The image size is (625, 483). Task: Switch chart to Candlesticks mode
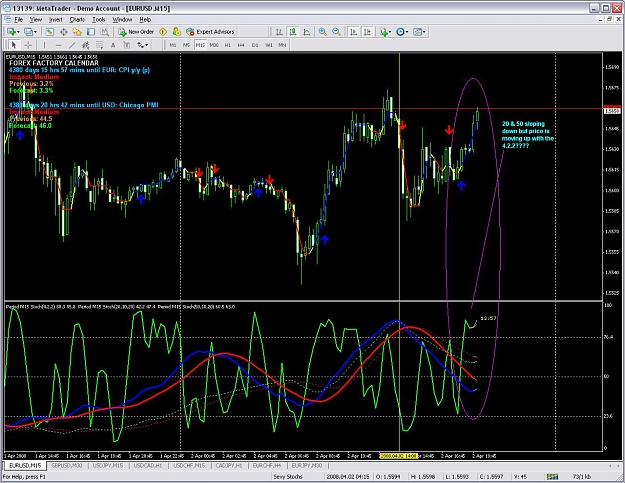293,32
